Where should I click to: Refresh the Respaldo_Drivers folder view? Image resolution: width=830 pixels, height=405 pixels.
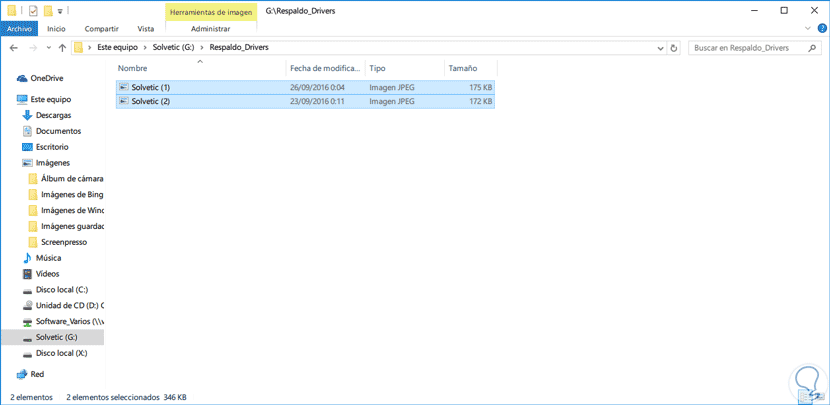coord(673,48)
